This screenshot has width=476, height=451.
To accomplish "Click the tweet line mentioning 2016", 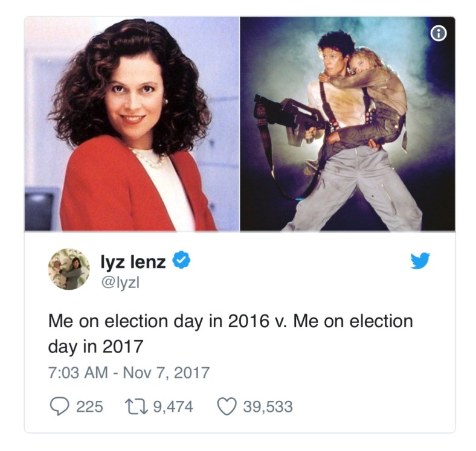I will [x=231, y=321].
